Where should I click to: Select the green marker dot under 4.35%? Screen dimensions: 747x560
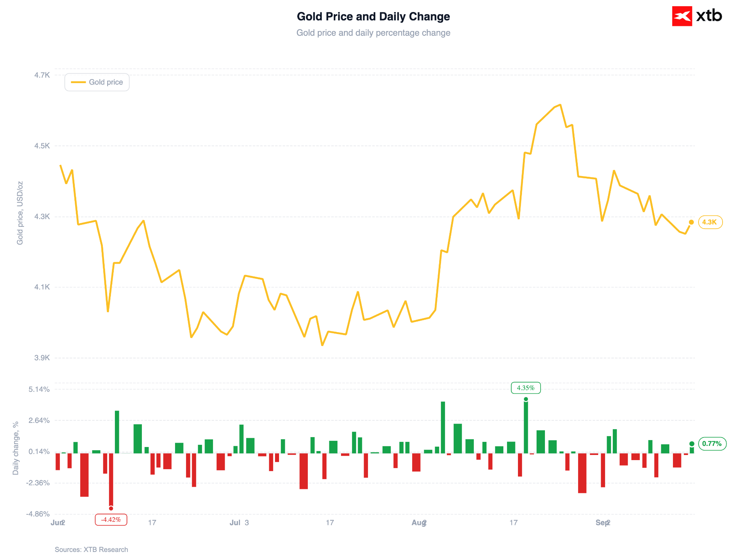[526, 399]
